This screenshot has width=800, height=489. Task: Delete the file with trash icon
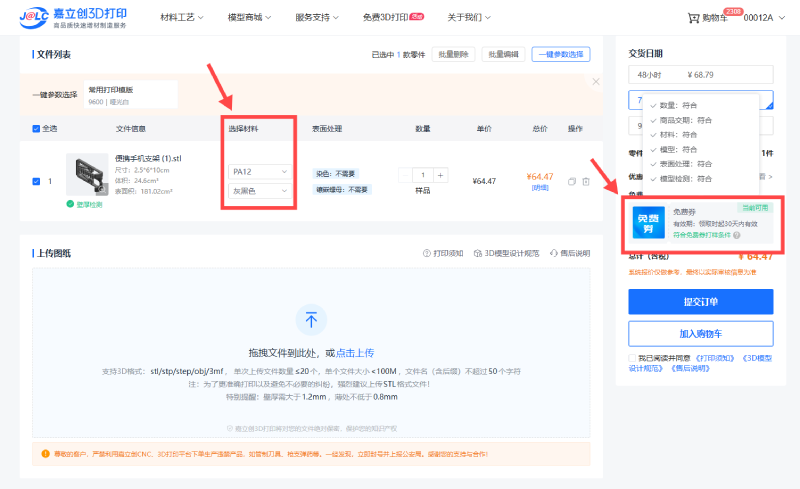(x=585, y=181)
